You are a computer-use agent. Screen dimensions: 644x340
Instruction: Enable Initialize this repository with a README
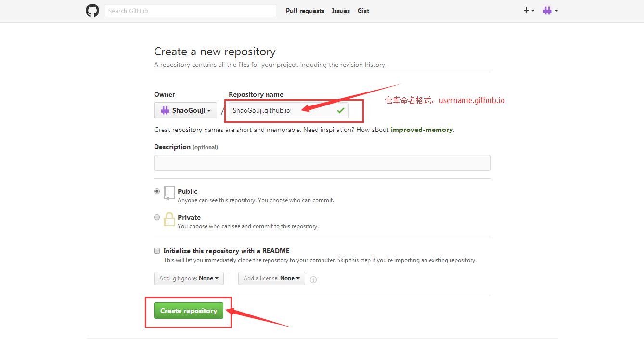157,251
